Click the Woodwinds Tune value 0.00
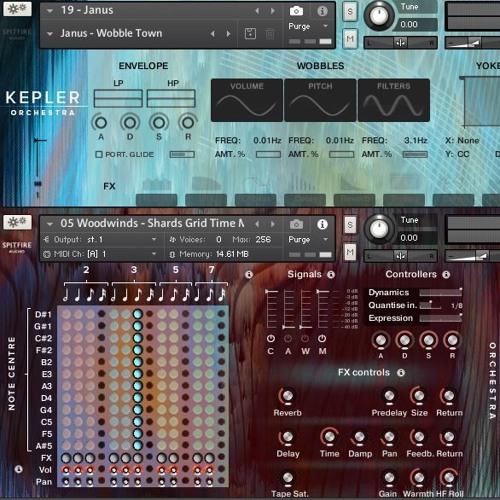Image resolution: width=500 pixels, height=500 pixels. pyautogui.click(x=409, y=238)
